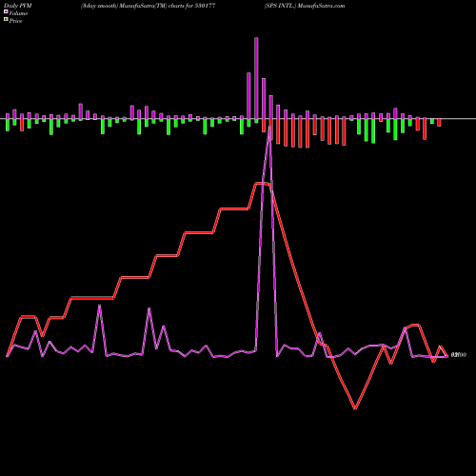Click the price value label at line end

click(x=458, y=355)
